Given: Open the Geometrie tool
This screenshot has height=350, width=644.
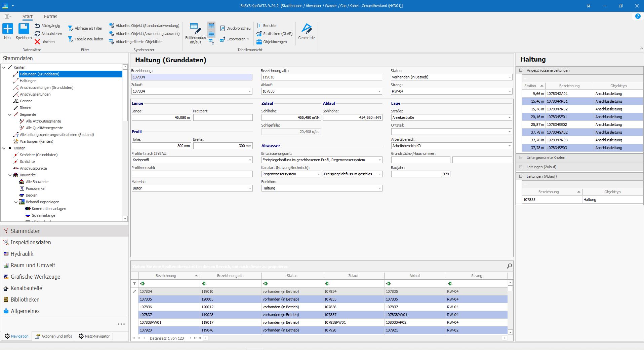Looking at the screenshot, I should tap(306, 32).
